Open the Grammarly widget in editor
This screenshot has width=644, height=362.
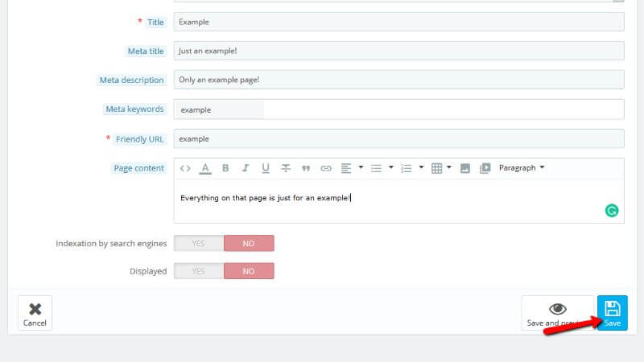pyautogui.click(x=612, y=211)
